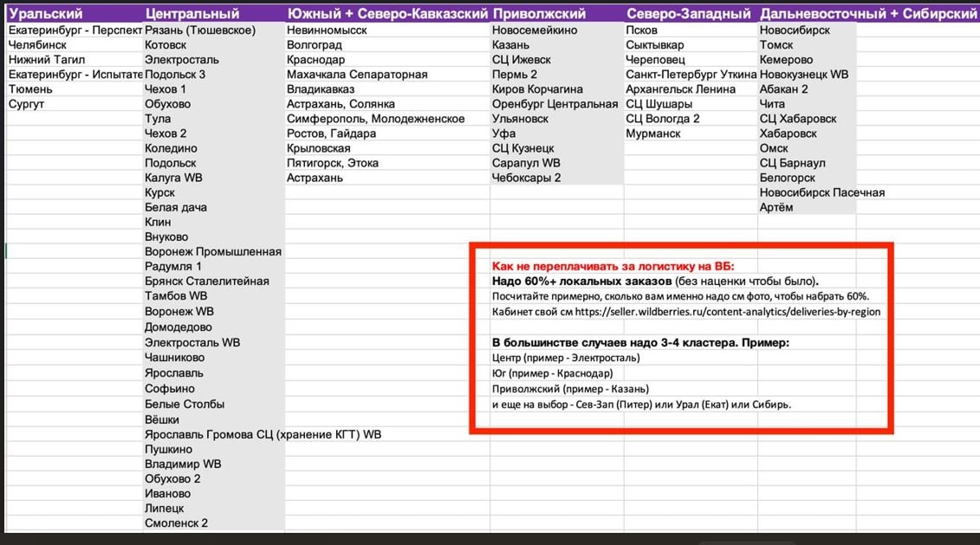Click the Нижний Тагил cell
Image resolution: width=980 pixels, height=545 pixels.
(x=75, y=60)
